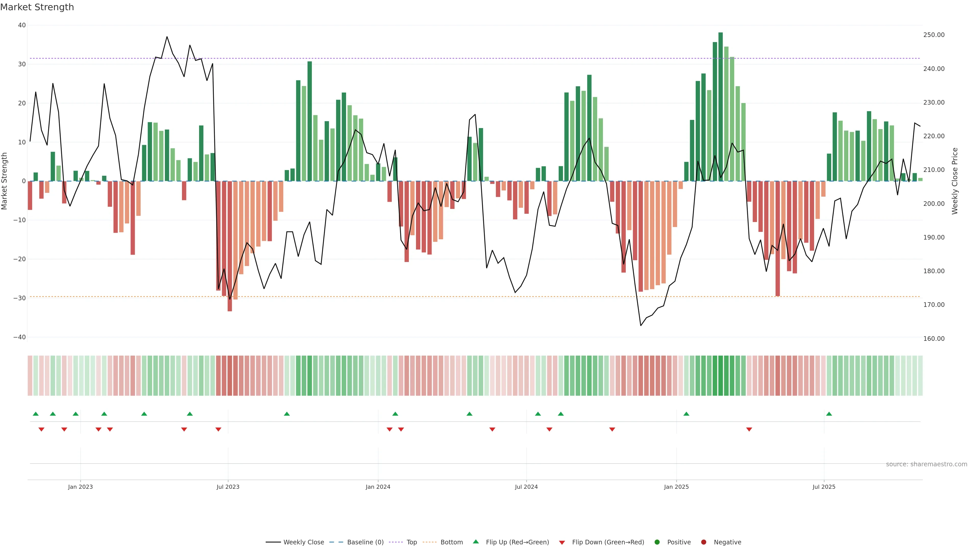This screenshot has width=980, height=551.
Task: Click the Jan 2024 x-axis label
Action: click(378, 487)
